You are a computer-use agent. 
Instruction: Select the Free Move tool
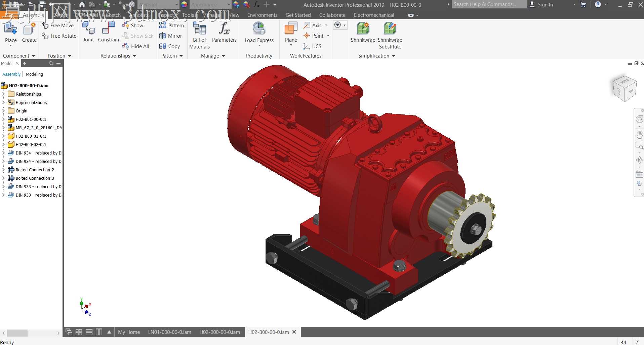(x=58, y=26)
